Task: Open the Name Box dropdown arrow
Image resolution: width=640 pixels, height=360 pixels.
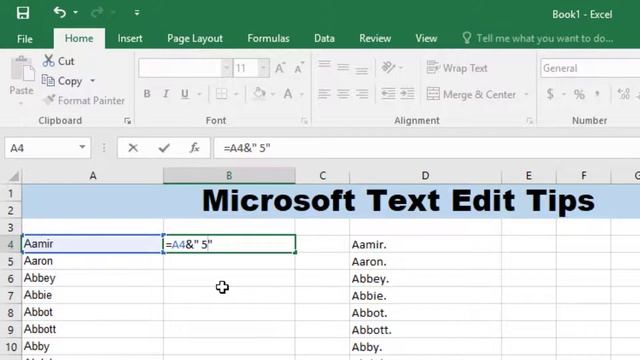Action: point(82,147)
